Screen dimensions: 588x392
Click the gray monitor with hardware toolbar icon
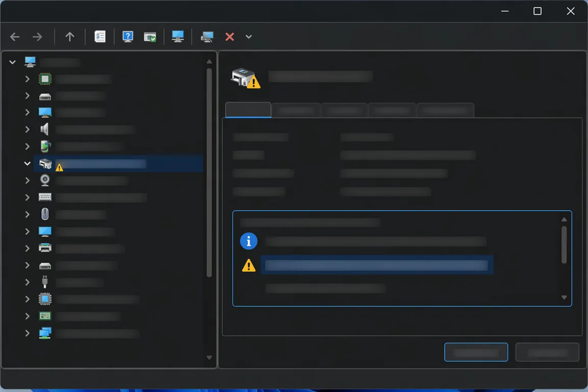coord(207,37)
